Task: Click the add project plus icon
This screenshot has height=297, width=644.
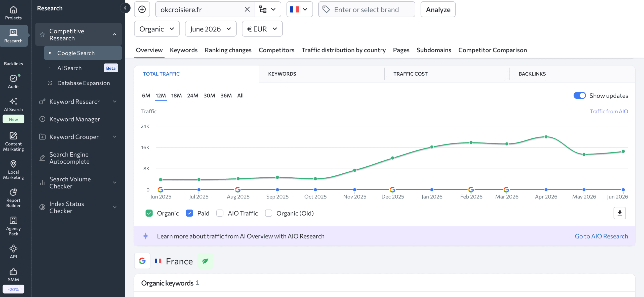Action: [x=142, y=9]
